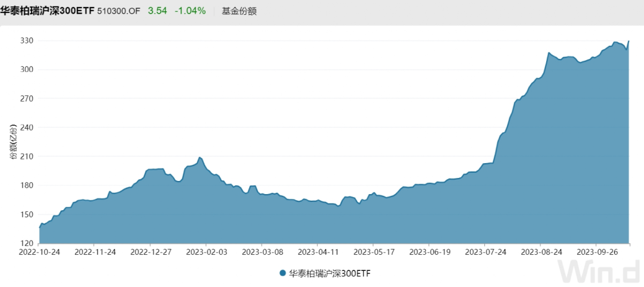Click the chart's final data point at 330
The width and height of the screenshot is (644, 287).
629,41
